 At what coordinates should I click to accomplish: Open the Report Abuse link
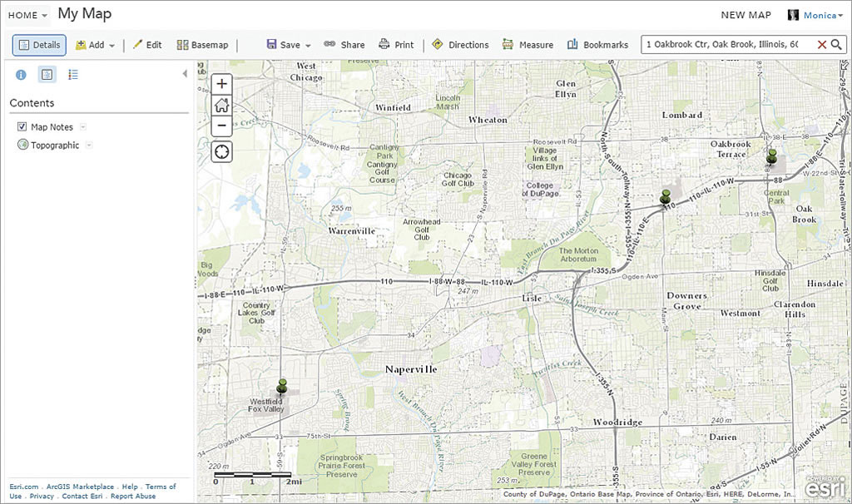tap(133, 496)
